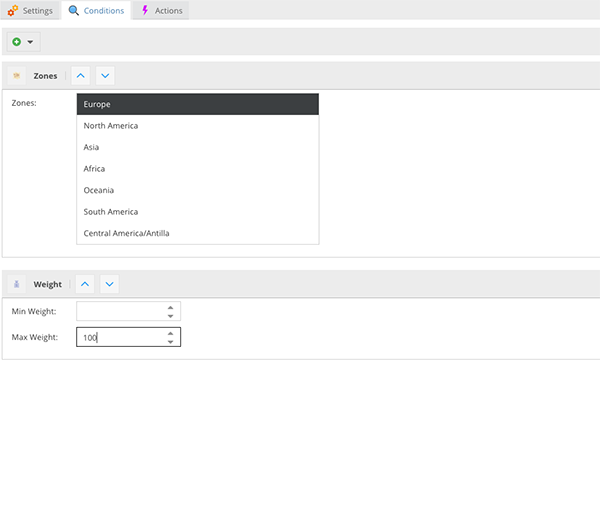Screen dimensions: 600x506
Task: Click the Weight panel icon
Action: tap(17, 284)
